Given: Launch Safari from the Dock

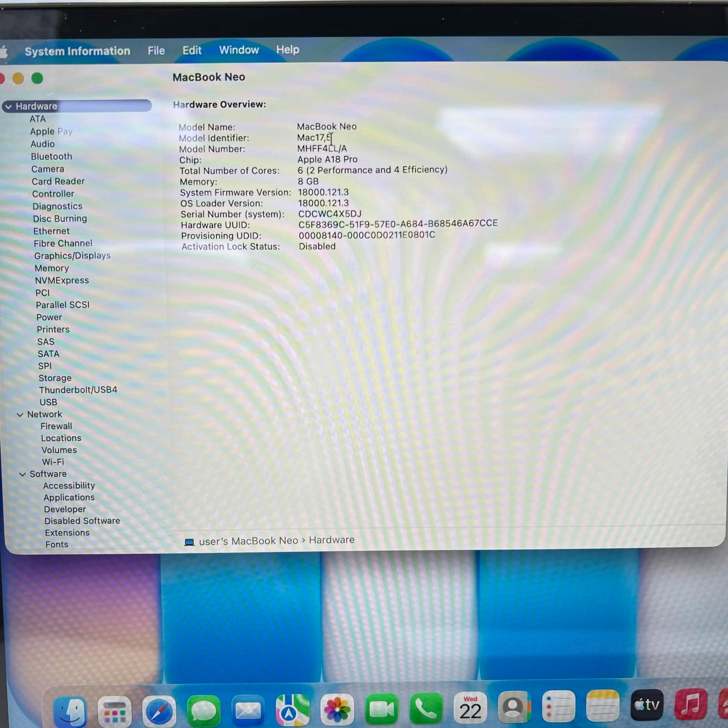Looking at the screenshot, I should click(x=159, y=712).
